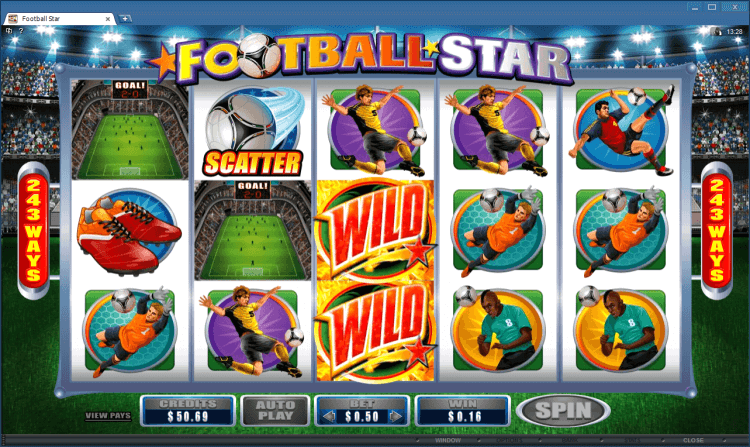Close the Football Star tab
This screenshot has width=750, height=447.
(x=108, y=19)
